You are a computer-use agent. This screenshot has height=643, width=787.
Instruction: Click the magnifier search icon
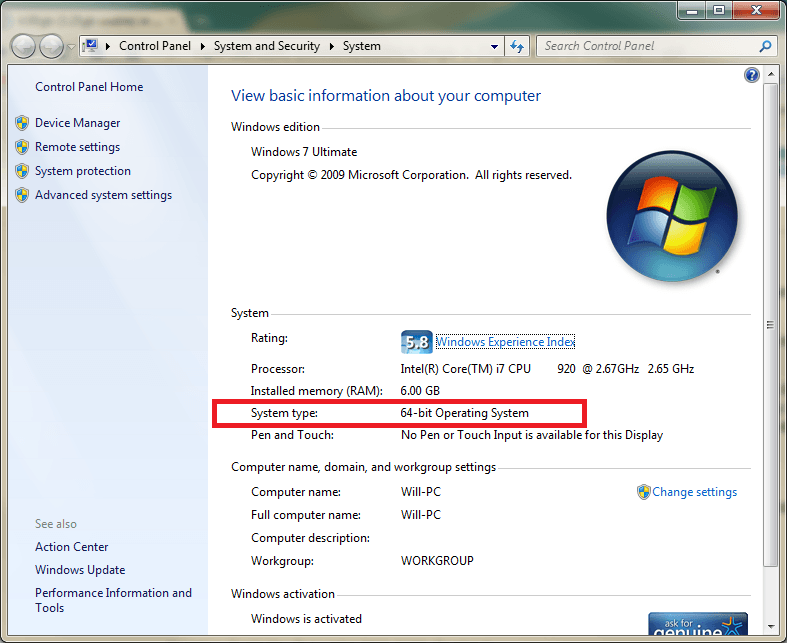[x=765, y=46]
